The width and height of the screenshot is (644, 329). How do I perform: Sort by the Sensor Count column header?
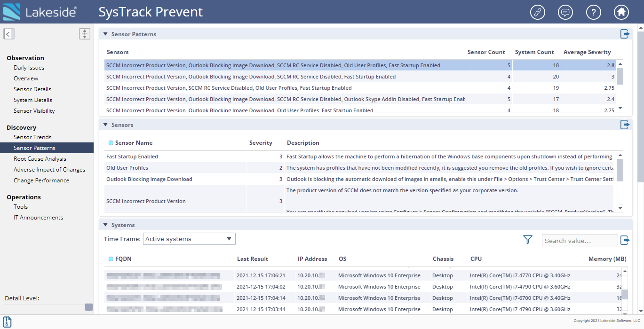tap(486, 52)
